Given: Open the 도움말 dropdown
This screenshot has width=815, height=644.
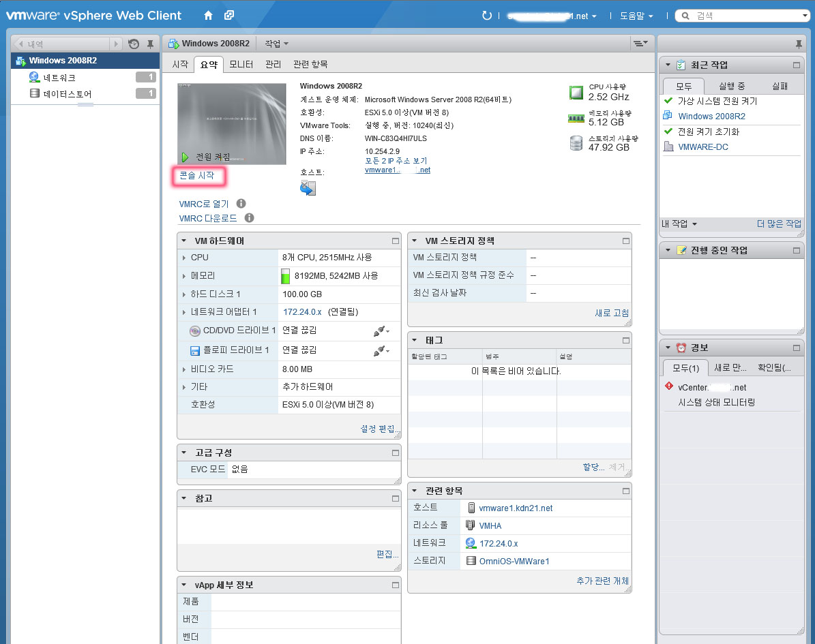Looking at the screenshot, I should point(636,16).
